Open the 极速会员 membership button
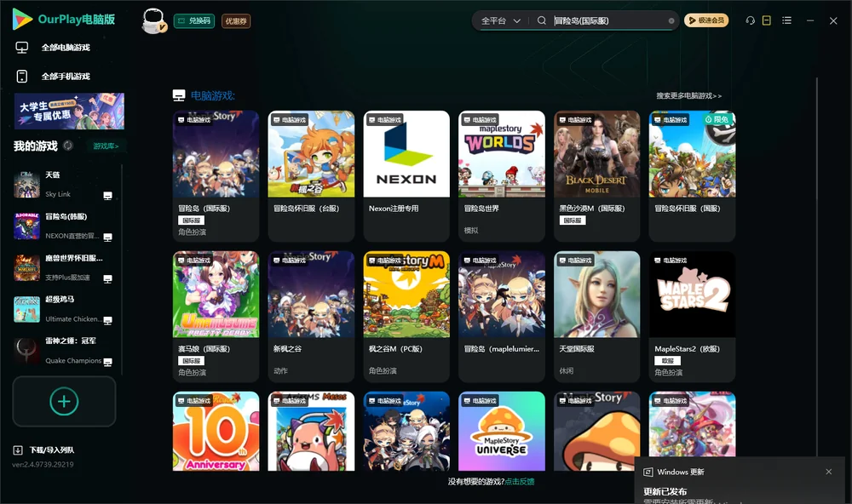The height and width of the screenshot is (504, 852). [706, 20]
